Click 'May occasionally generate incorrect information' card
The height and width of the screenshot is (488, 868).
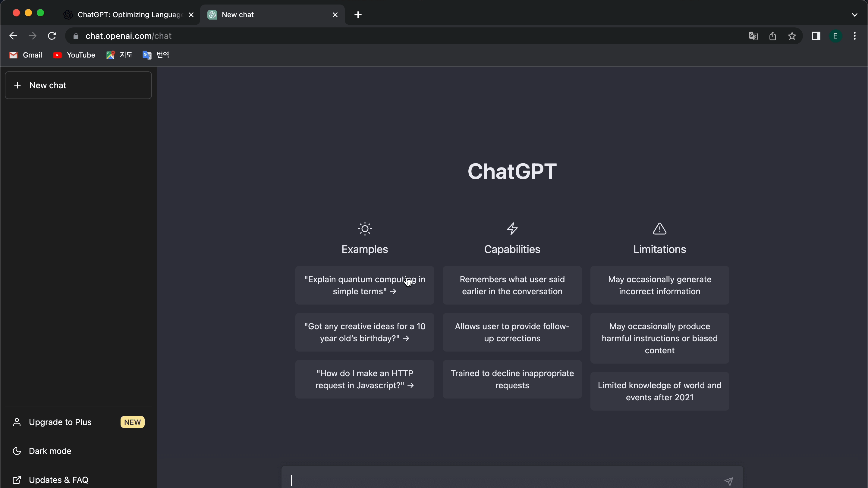pos(659,285)
